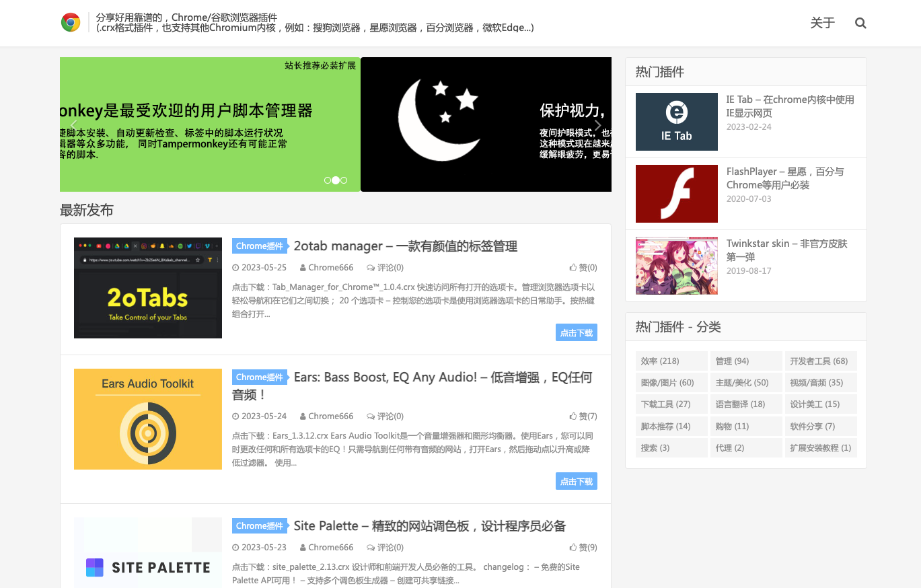Select category 扩展安装教程 (1)
The height and width of the screenshot is (588, 921).
tap(821, 448)
